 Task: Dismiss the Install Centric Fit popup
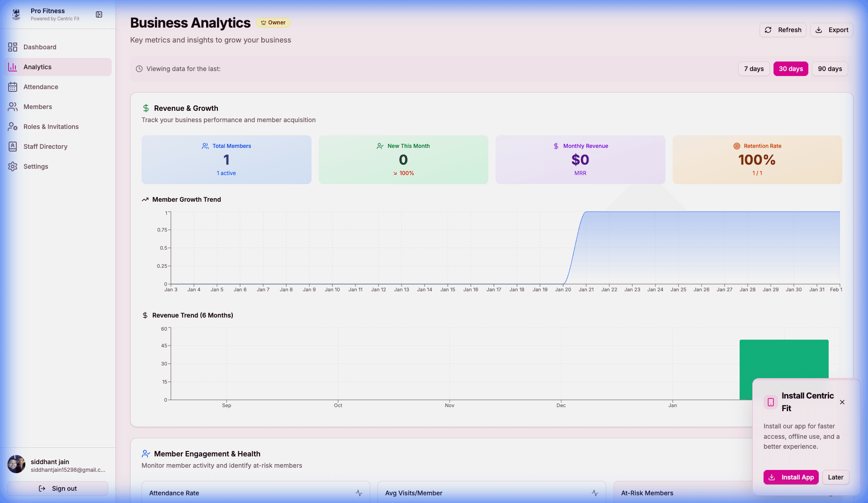click(842, 402)
